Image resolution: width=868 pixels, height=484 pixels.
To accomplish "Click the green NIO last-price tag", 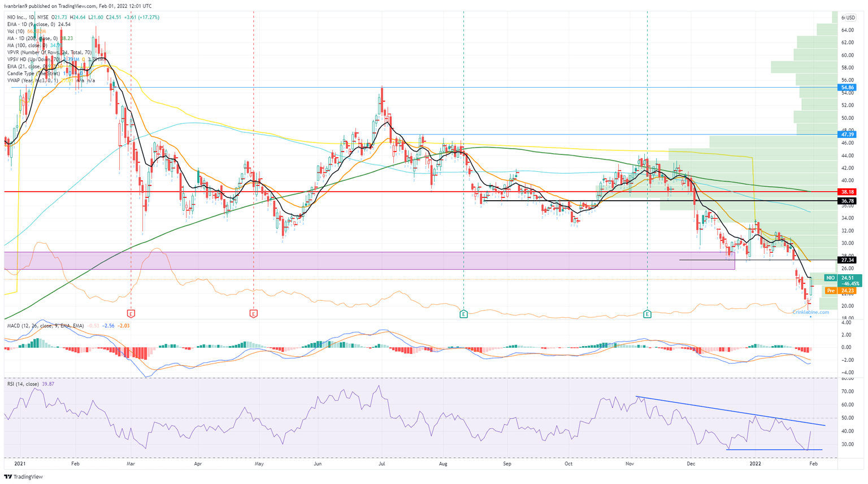I will (x=830, y=278).
